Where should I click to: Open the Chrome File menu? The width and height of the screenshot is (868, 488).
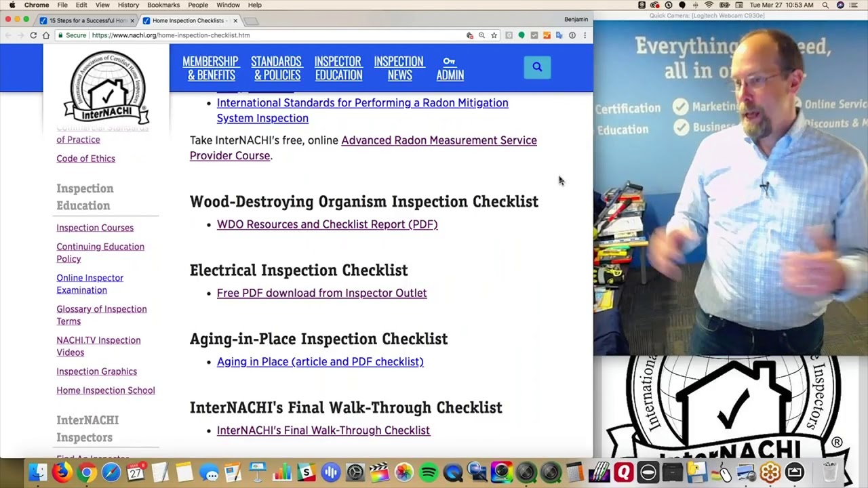pyautogui.click(x=62, y=5)
